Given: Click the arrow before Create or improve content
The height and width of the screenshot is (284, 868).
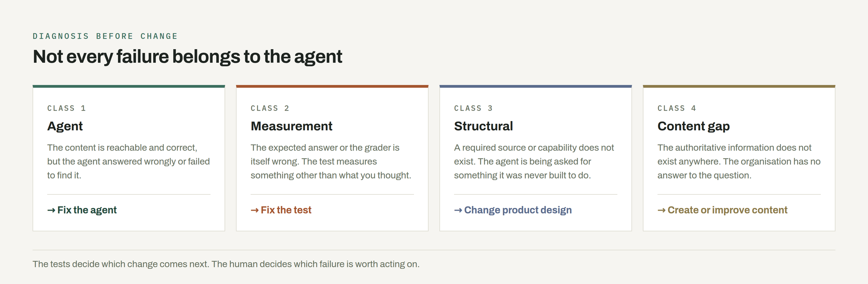Looking at the screenshot, I should pos(662,210).
